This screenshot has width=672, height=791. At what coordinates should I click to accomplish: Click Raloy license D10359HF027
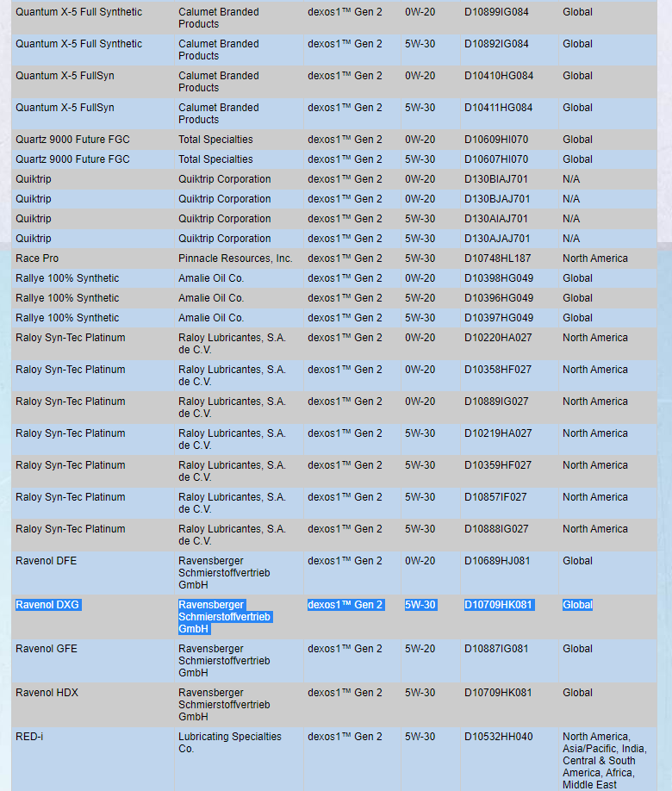[498, 465]
